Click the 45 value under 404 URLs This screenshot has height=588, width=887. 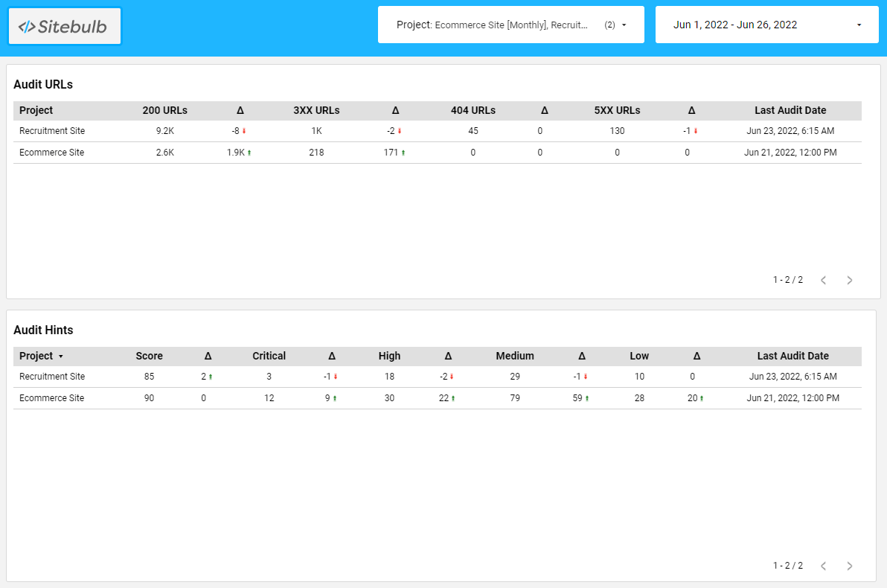click(x=473, y=131)
